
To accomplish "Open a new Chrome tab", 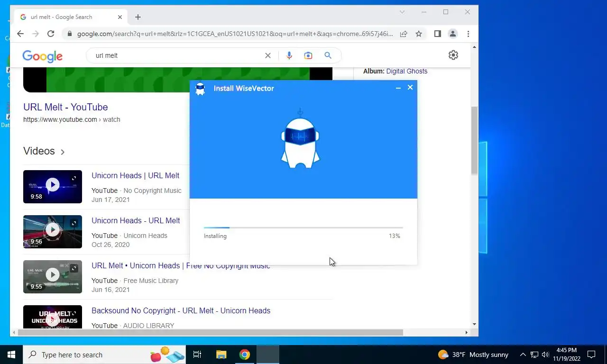I will click(138, 17).
